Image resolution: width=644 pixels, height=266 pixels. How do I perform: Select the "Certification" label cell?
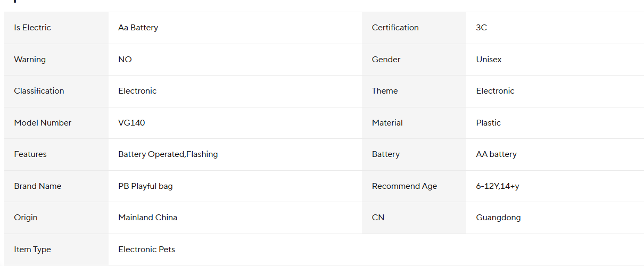click(x=395, y=28)
